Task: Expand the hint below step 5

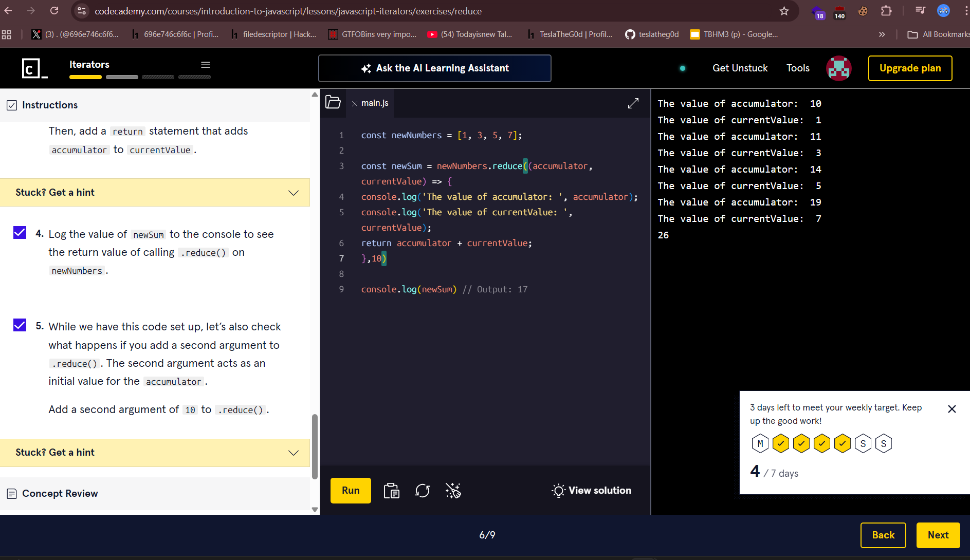Action: pos(155,453)
